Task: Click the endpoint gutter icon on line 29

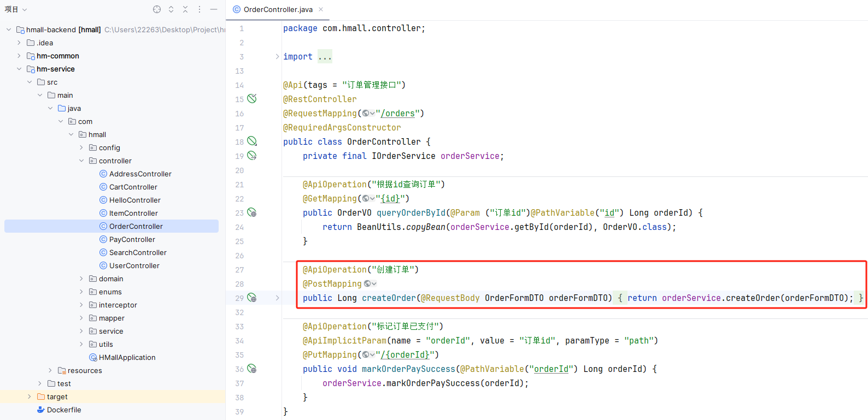Action: point(252,297)
